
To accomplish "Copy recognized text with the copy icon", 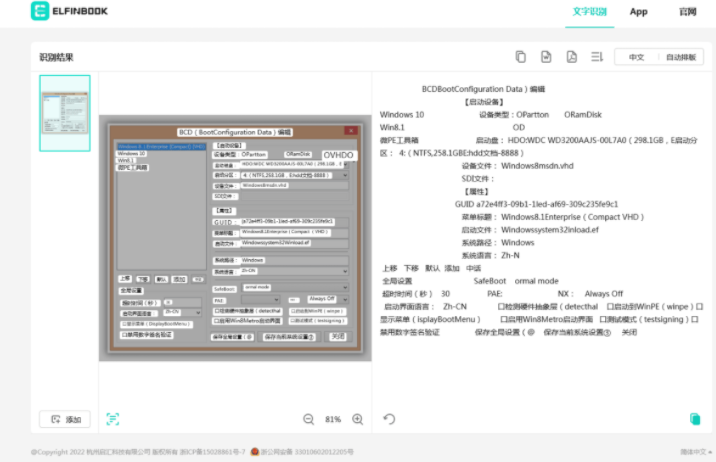I will pyautogui.click(x=520, y=57).
